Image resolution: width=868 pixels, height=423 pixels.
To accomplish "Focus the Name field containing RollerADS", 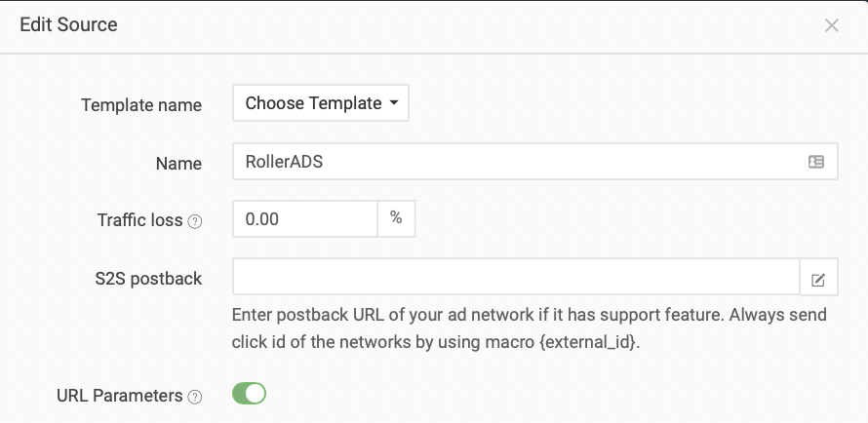I will click(x=534, y=162).
